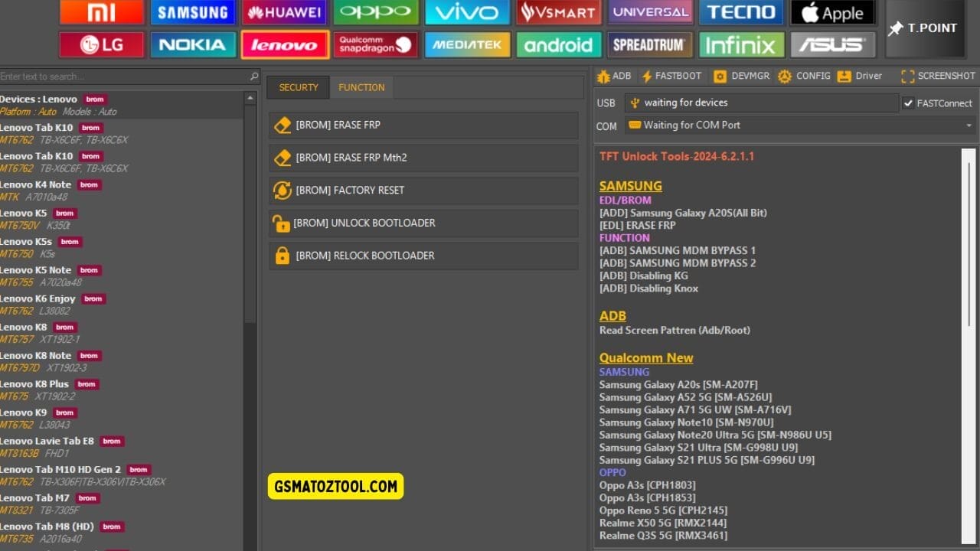The image size is (980, 551).
Task: Select the Apple brand icon
Action: (833, 12)
